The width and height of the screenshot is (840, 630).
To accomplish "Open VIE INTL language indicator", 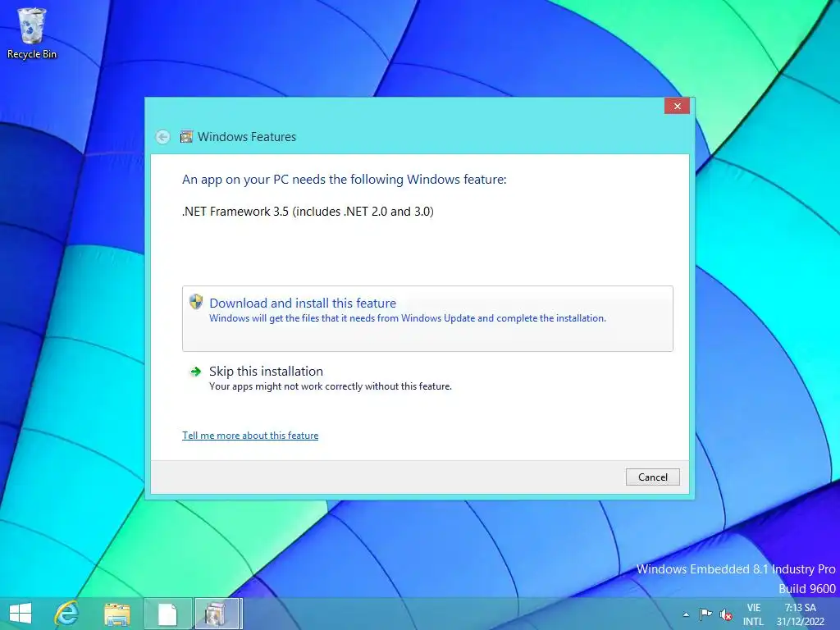I will 753,614.
